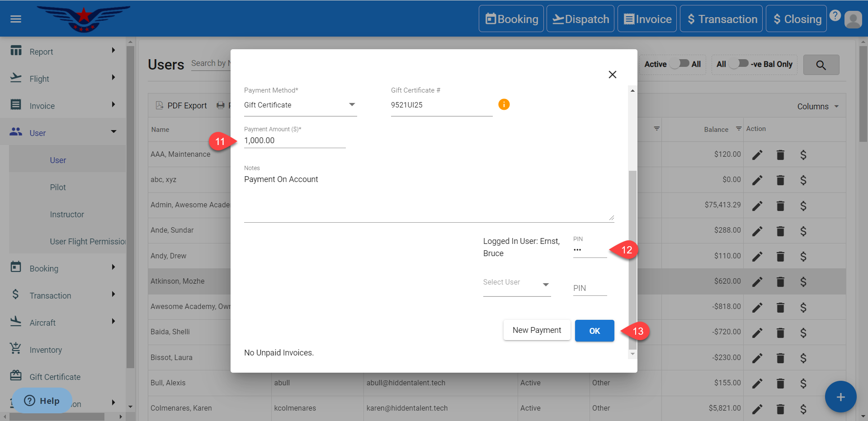
Task: Expand the Columns dropdown
Action: click(817, 107)
